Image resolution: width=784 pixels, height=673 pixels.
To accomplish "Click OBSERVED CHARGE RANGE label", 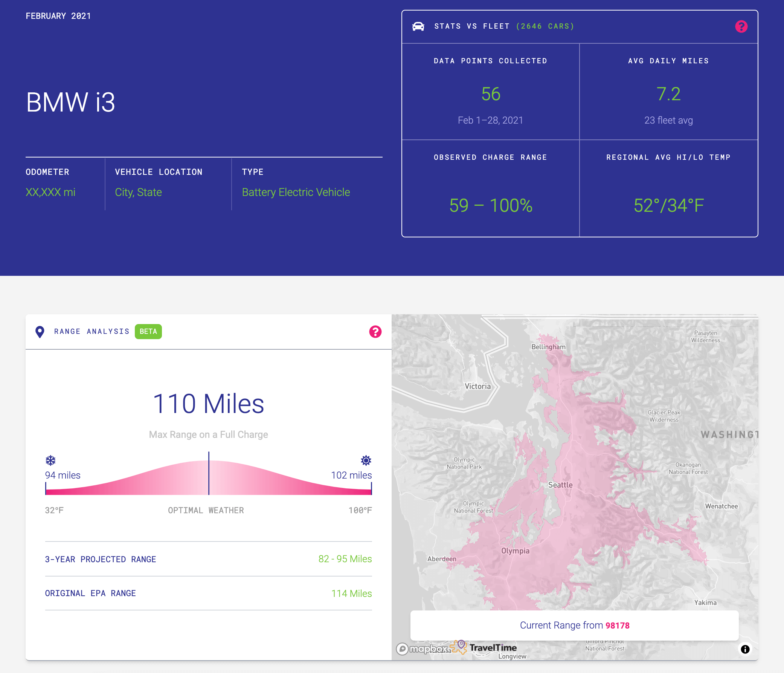I will click(x=490, y=158).
